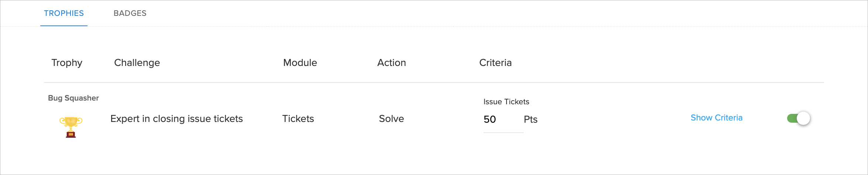Click the Bug Squasher trophy name

(73, 98)
